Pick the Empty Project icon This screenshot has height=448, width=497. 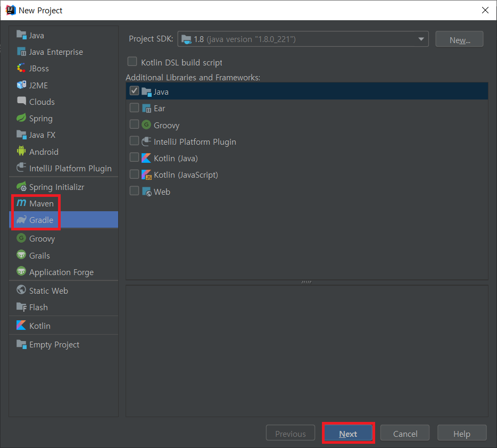(x=21, y=344)
